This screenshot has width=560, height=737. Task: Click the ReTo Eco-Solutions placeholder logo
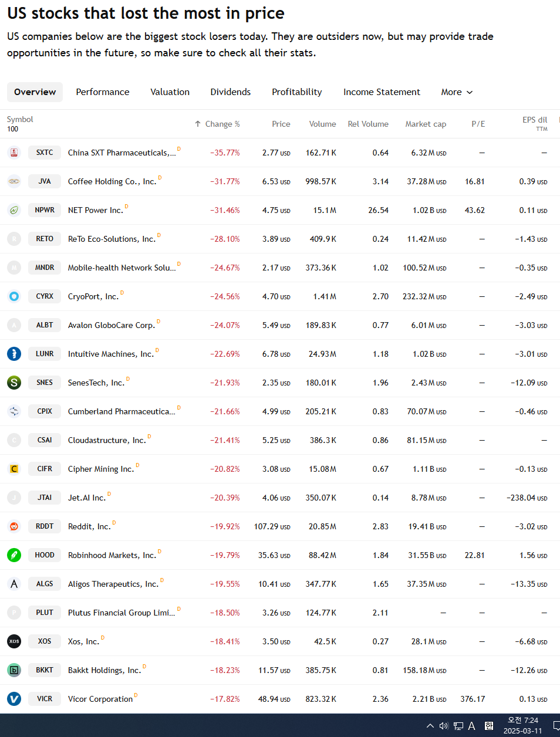(14, 239)
